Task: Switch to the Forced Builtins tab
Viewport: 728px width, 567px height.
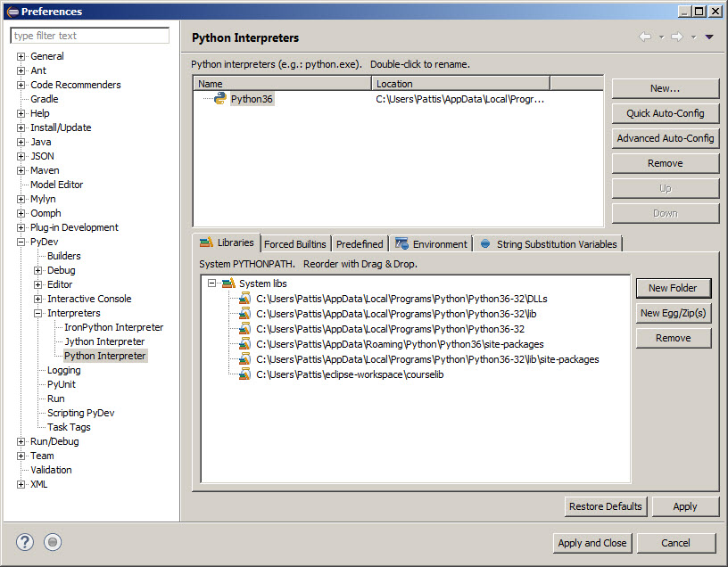Action: click(x=295, y=244)
